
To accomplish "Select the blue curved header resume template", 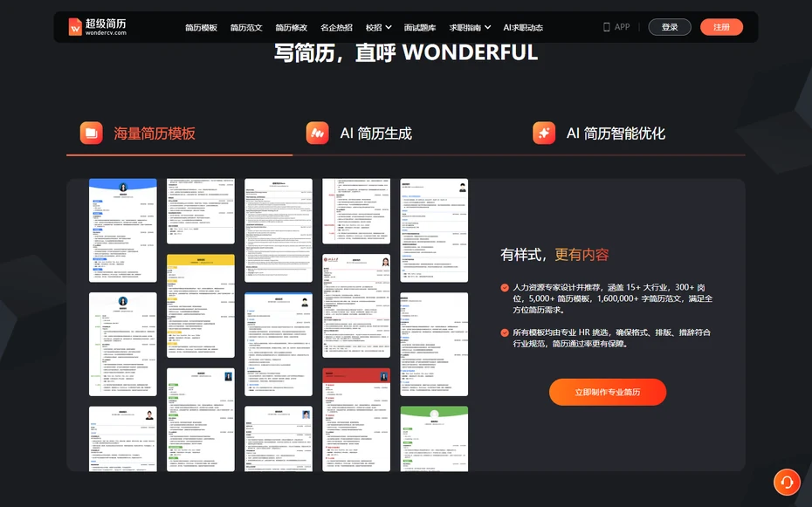I will 123,230.
